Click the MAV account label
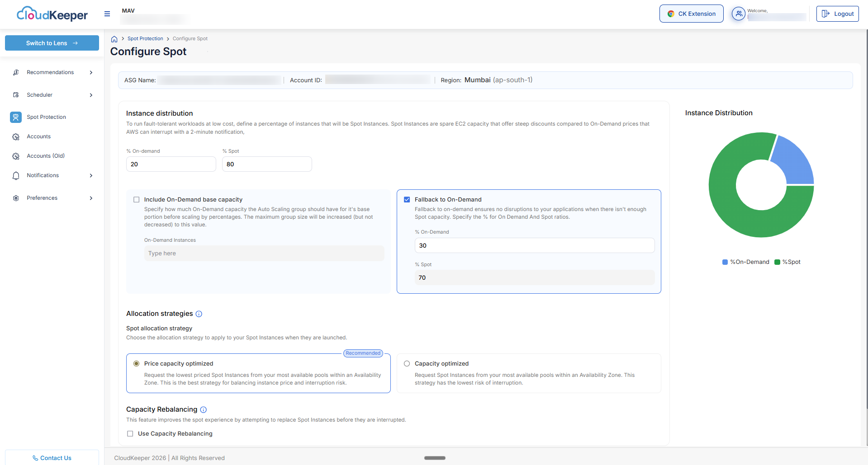Viewport: 868px width, 465px height. 128,11
